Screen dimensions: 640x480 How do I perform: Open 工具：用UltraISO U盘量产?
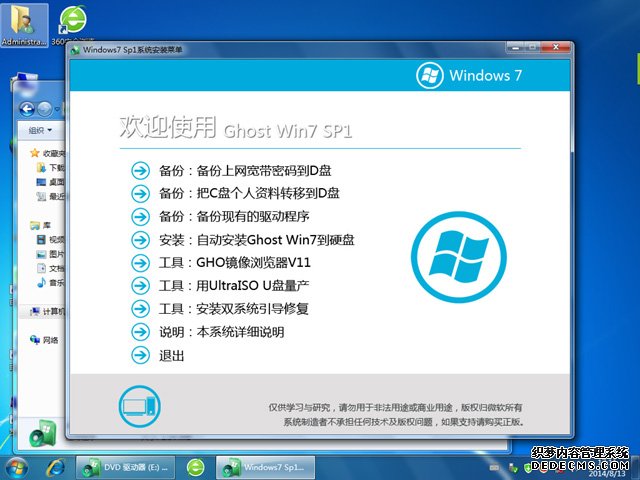(234, 286)
